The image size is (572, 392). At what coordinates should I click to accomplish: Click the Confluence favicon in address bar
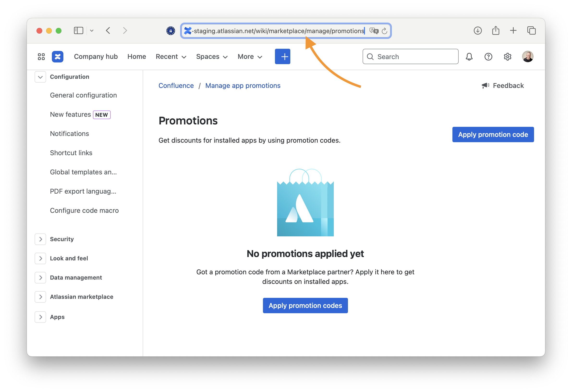point(188,31)
